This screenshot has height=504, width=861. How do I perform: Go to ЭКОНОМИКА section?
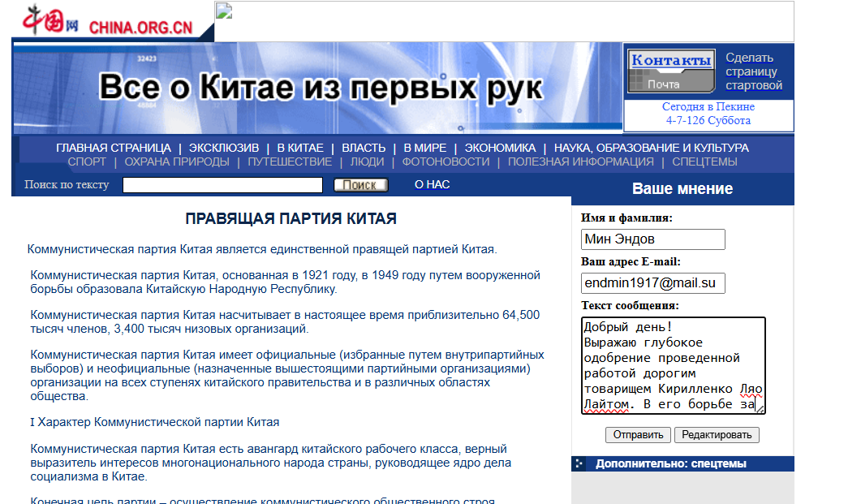click(500, 148)
